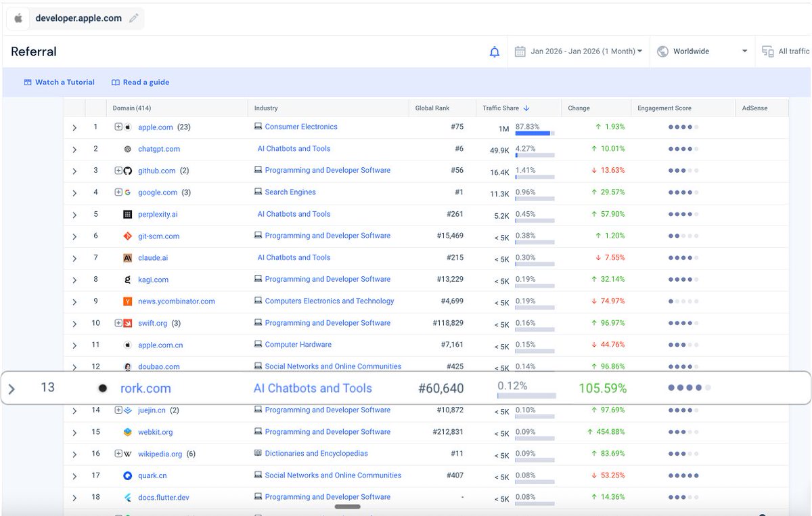Viewport: 812px width, 516px height.
Task: Expand row 7 claude.ai details
Action: click(x=74, y=258)
